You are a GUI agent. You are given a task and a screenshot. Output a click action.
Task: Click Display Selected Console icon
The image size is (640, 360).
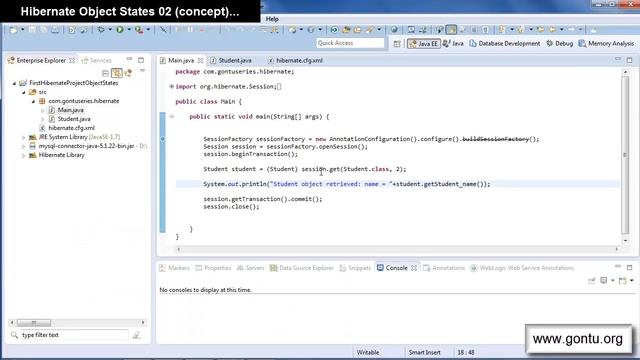(604, 280)
